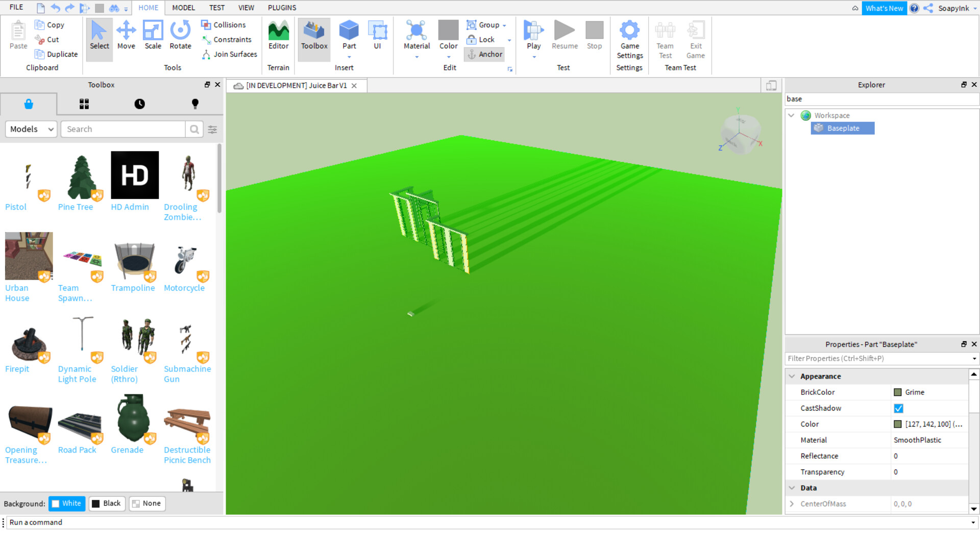The image size is (980, 551).
Task: Click the toolbox Search field
Action: pyautogui.click(x=123, y=129)
